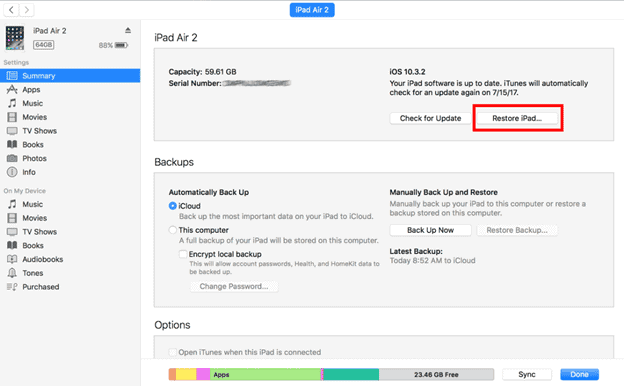Open Info circle icon

point(12,172)
